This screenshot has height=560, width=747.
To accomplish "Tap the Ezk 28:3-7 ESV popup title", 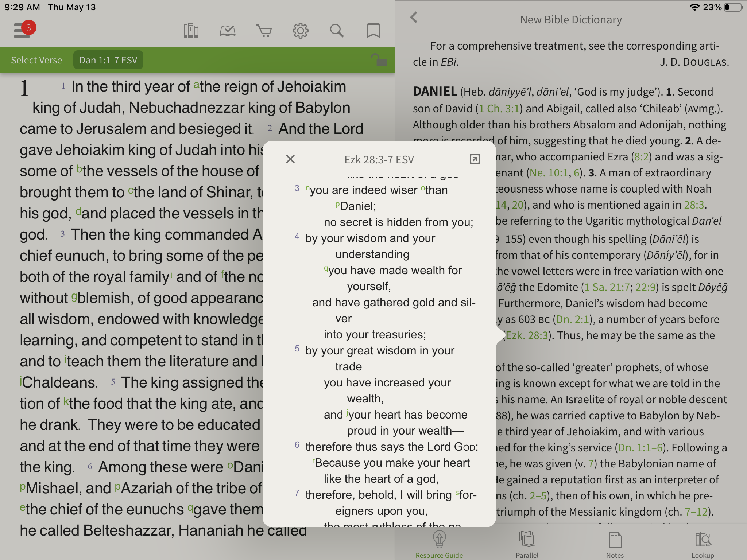I will [x=379, y=160].
